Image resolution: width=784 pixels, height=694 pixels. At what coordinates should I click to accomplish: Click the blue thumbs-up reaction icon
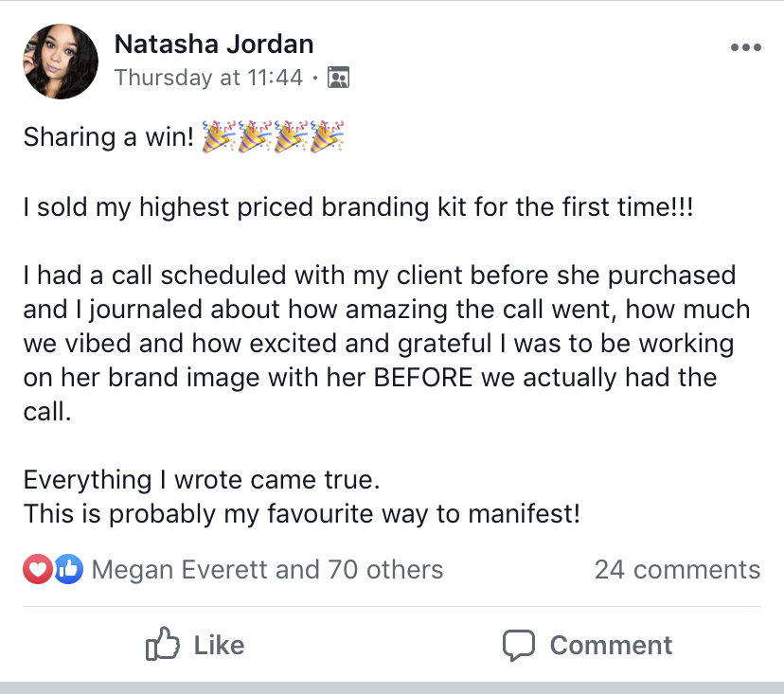coord(68,570)
